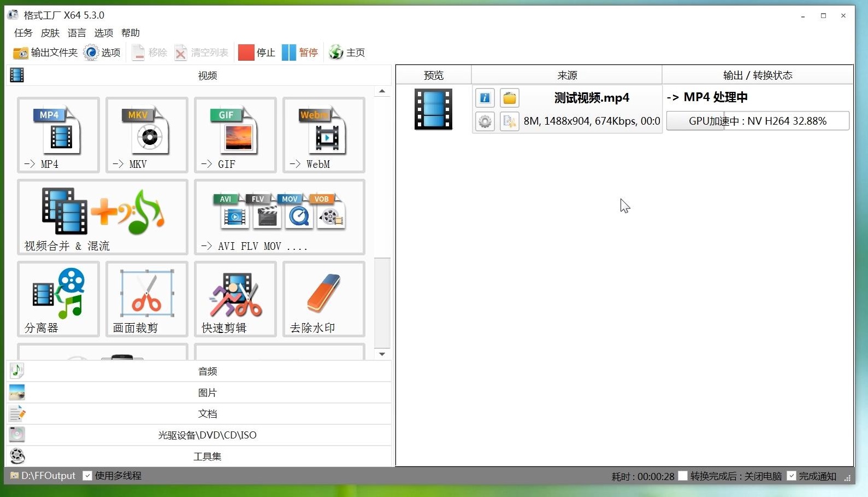
Task: Choose the -> MP4 conversion icon
Action: (x=58, y=135)
